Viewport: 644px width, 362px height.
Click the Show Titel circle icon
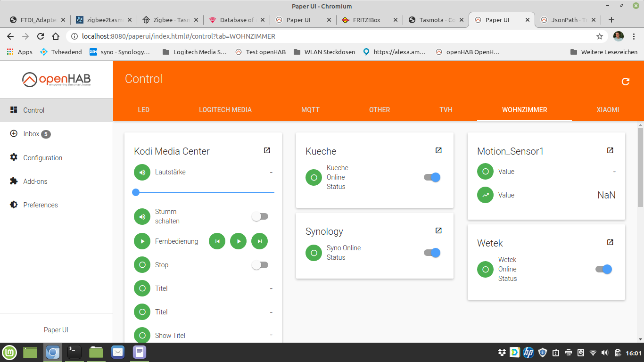pyautogui.click(x=142, y=336)
